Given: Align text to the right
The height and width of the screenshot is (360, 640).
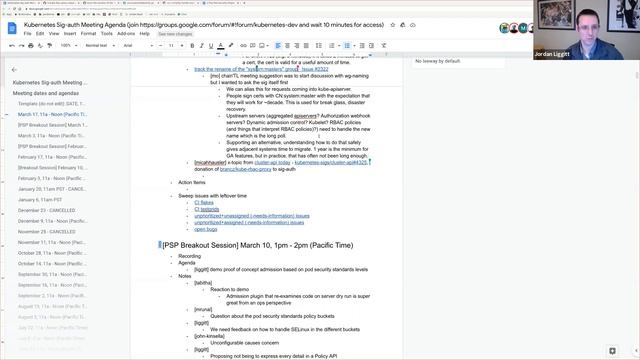Looking at the screenshot, I should (297, 45).
